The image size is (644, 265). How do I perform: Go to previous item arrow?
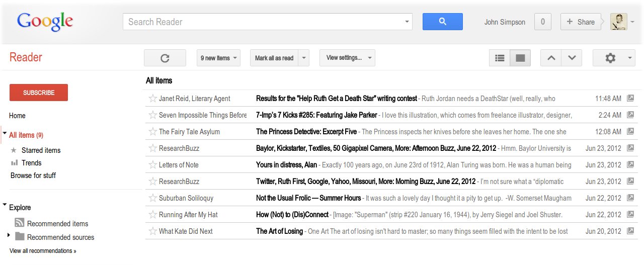[x=551, y=58]
